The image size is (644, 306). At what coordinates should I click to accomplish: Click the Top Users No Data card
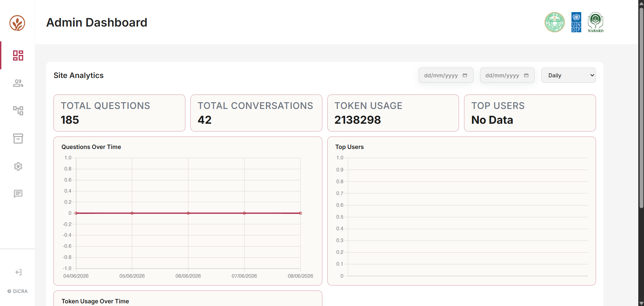[530, 113]
